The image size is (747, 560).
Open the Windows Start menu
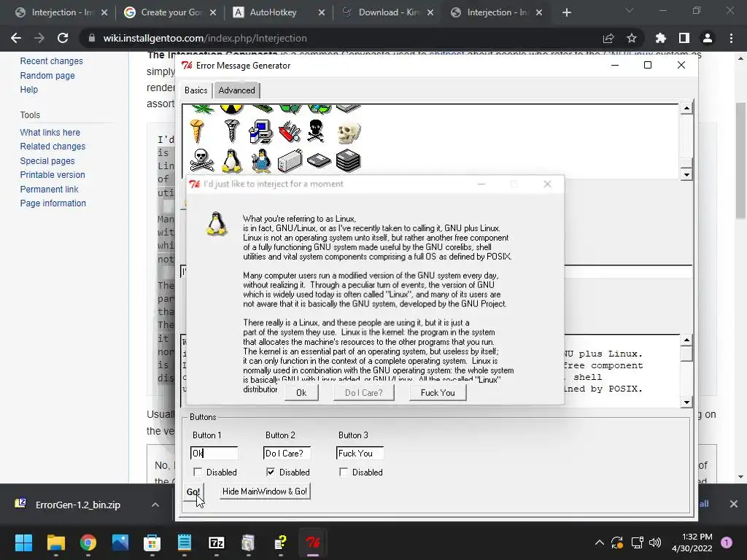click(23, 542)
